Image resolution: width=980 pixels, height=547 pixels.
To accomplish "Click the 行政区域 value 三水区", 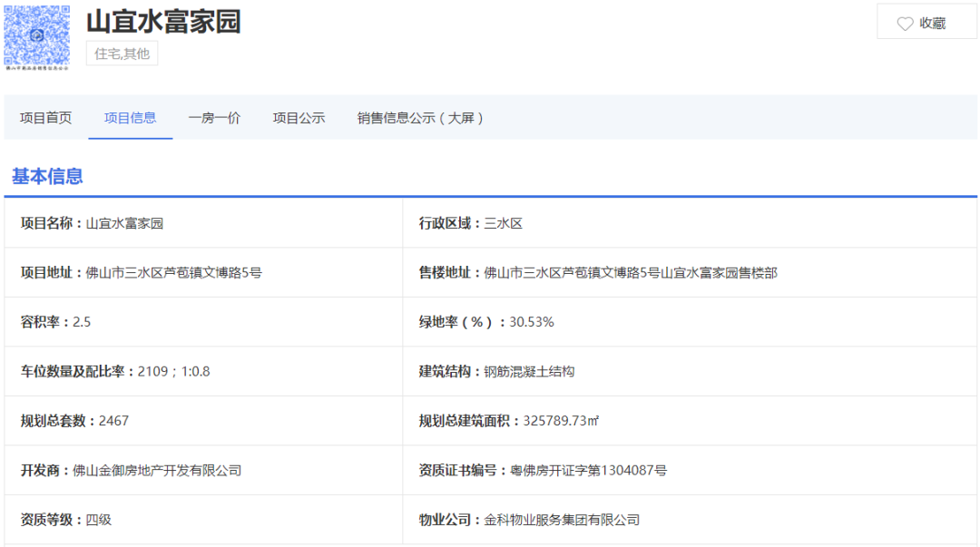I will tap(504, 223).
